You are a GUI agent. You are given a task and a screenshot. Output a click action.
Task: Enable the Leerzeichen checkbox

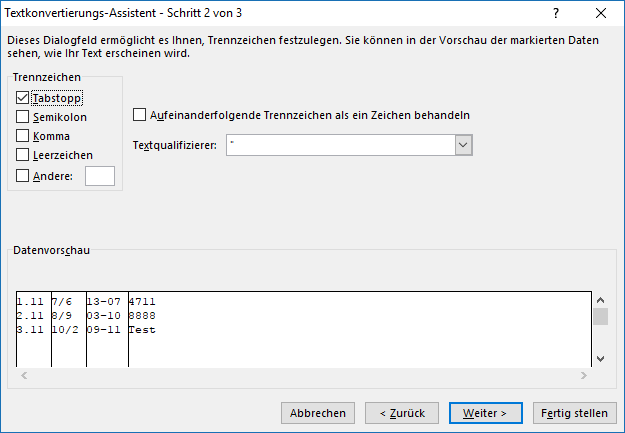pos(22,155)
